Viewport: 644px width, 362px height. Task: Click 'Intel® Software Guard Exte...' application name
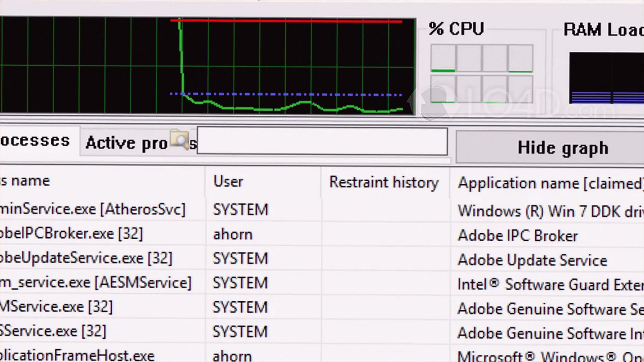click(x=551, y=285)
